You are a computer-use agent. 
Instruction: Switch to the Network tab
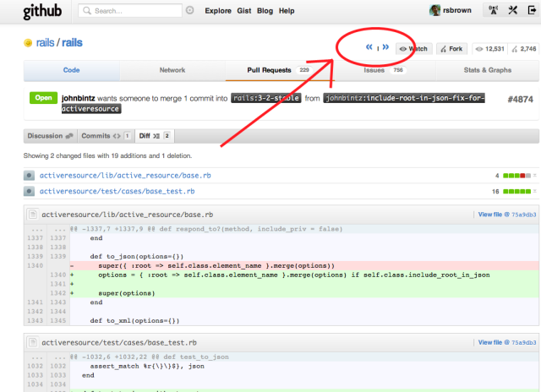(172, 70)
